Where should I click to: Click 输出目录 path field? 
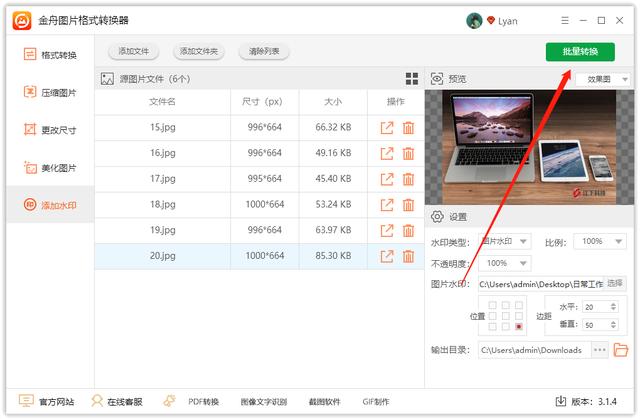534,350
